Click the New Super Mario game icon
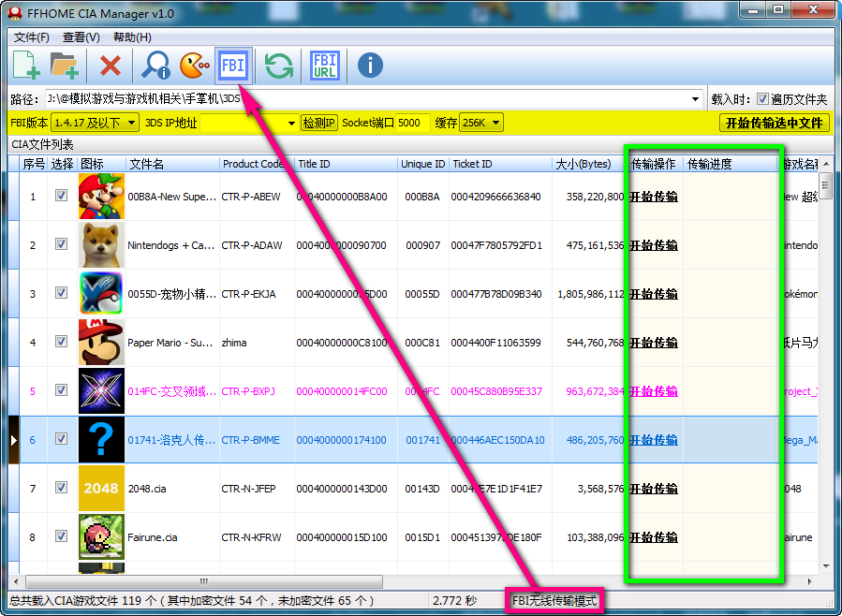Viewport: 842px width, 616px height. 101,196
